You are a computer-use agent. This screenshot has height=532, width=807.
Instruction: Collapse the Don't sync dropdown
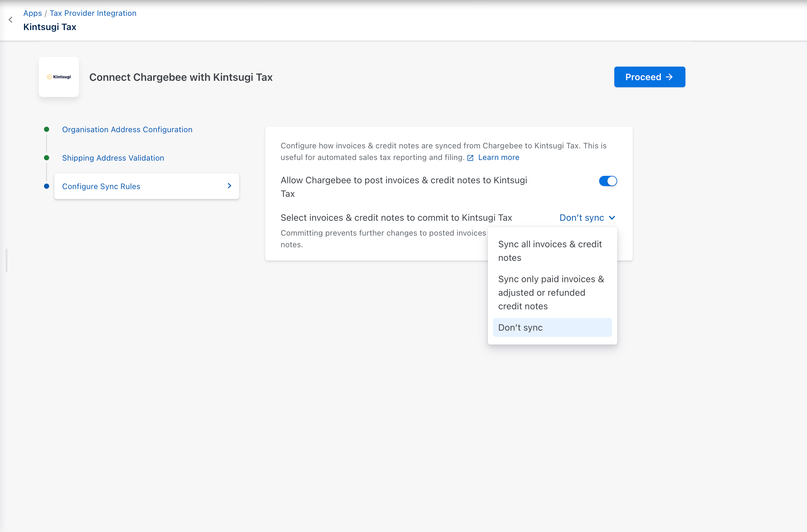pos(581,218)
